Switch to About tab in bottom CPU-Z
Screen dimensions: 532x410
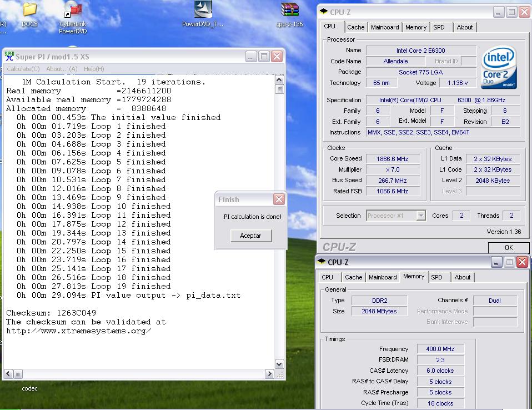(463, 277)
